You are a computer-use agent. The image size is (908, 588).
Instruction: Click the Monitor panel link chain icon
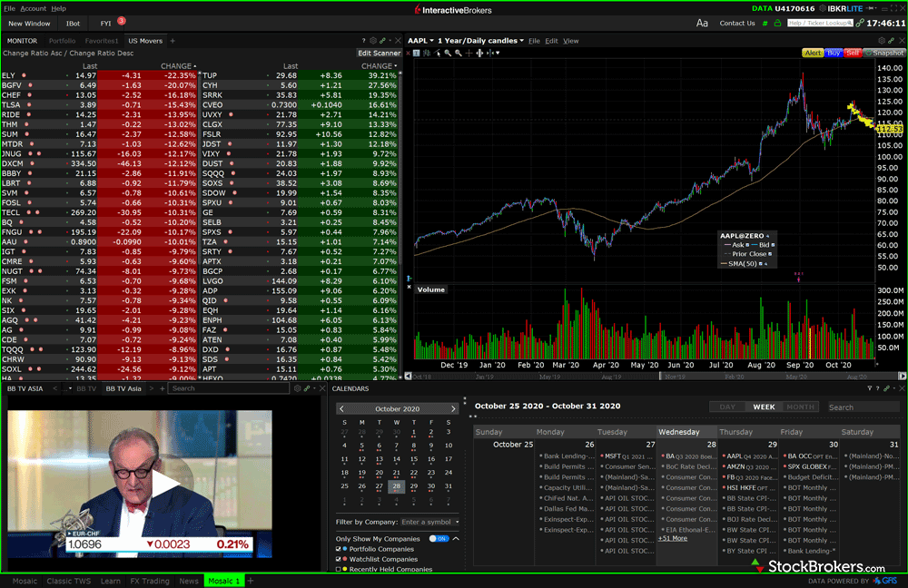coord(382,41)
